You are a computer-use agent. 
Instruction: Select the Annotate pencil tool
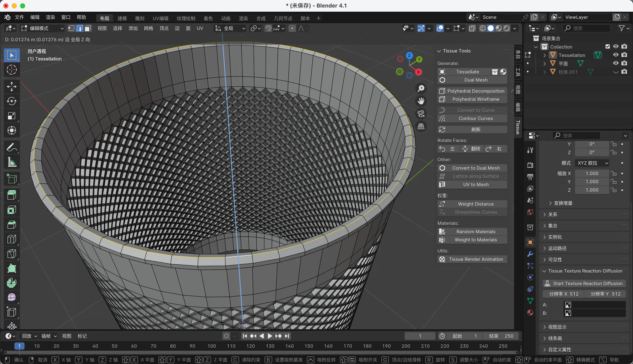click(12, 147)
